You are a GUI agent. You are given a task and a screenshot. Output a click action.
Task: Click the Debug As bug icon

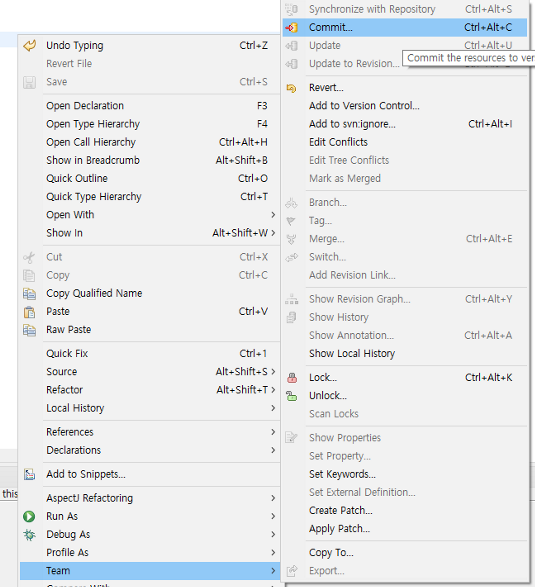30,535
